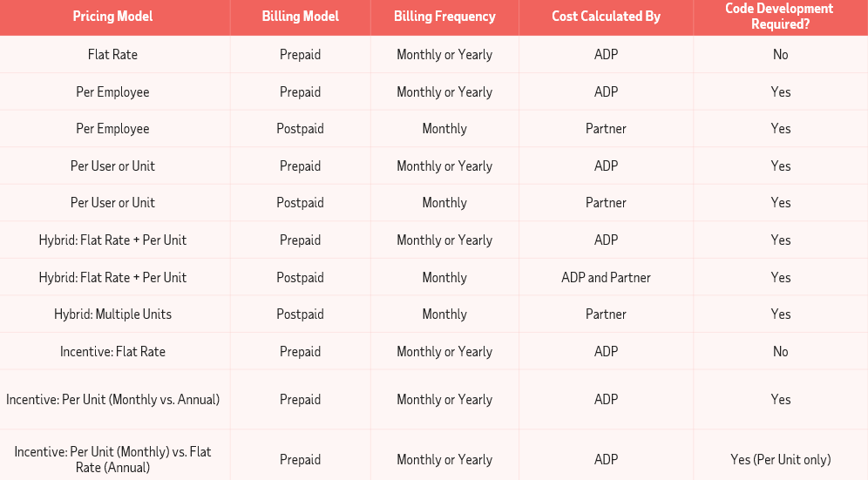Click Incentive: Per Unit (Monthly) vs. Flat Rate (Annual)

pos(112,459)
